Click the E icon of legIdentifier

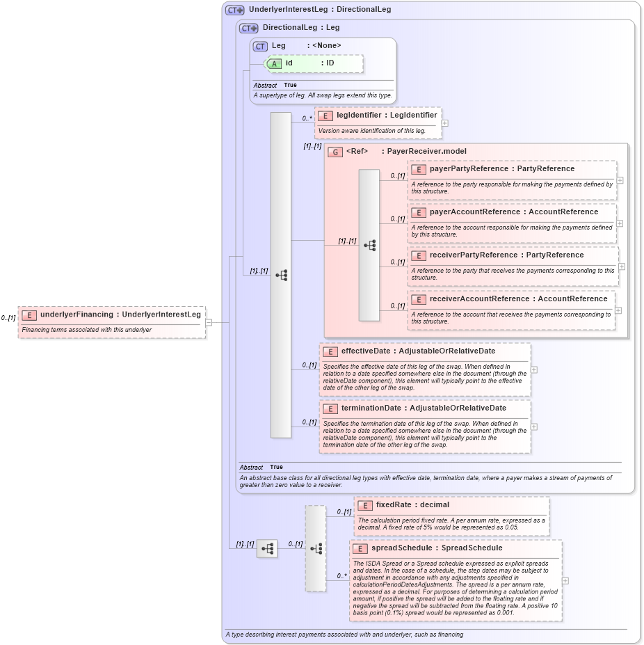tap(325, 116)
